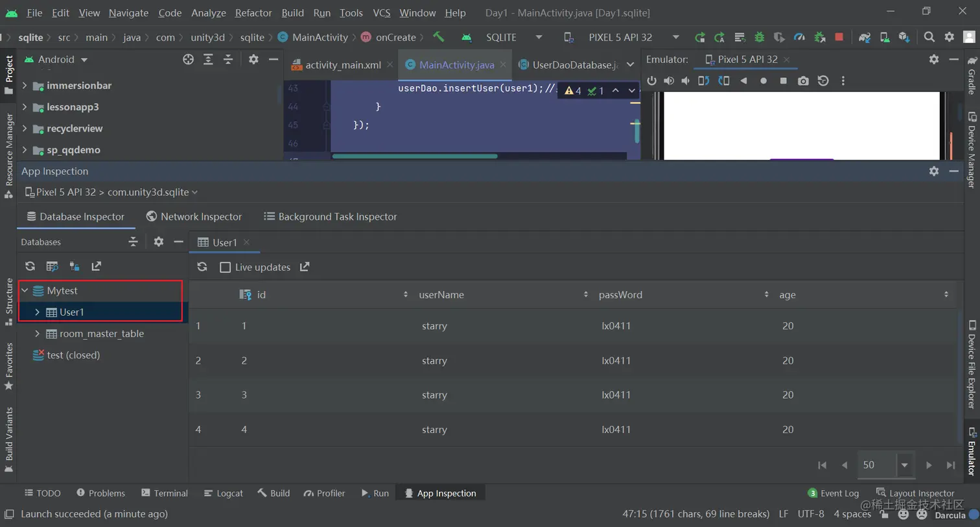Open the Refactor menu
This screenshot has height=527, width=980.
pos(253,13)
